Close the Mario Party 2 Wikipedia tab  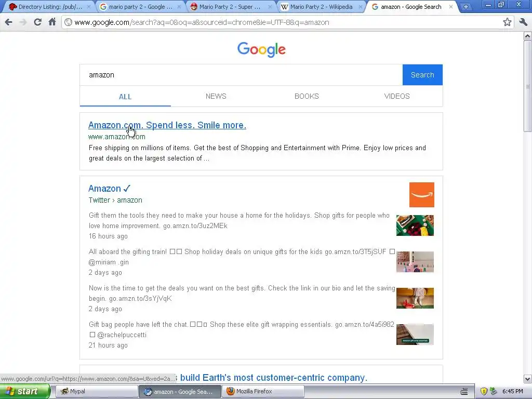click(361, 7)
